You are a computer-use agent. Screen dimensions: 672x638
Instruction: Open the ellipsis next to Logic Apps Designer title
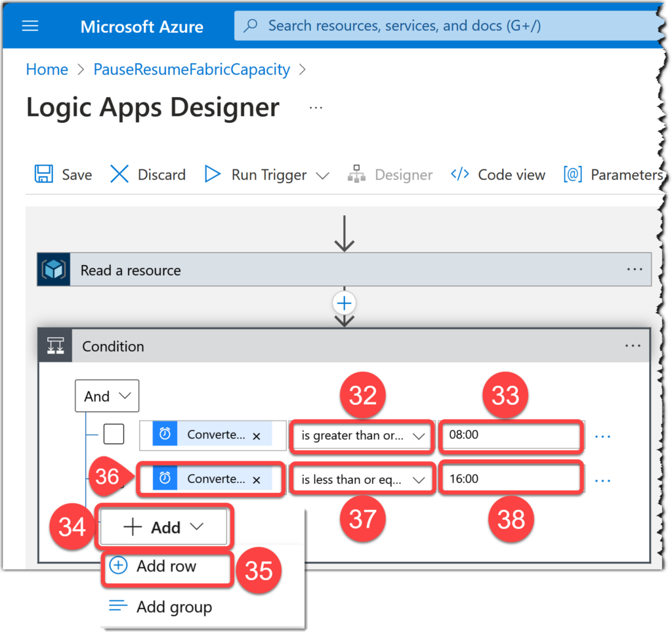(x=316, y=108)
